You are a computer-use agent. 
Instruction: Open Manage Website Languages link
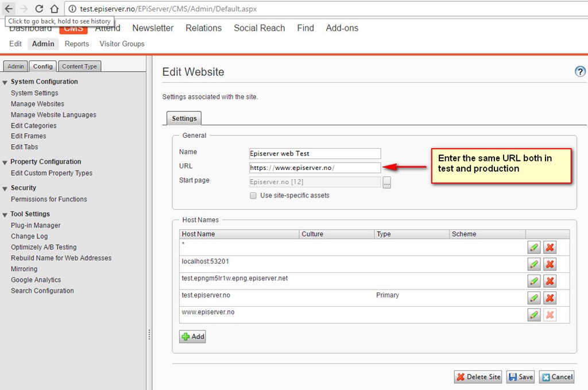tap(53, 115)
